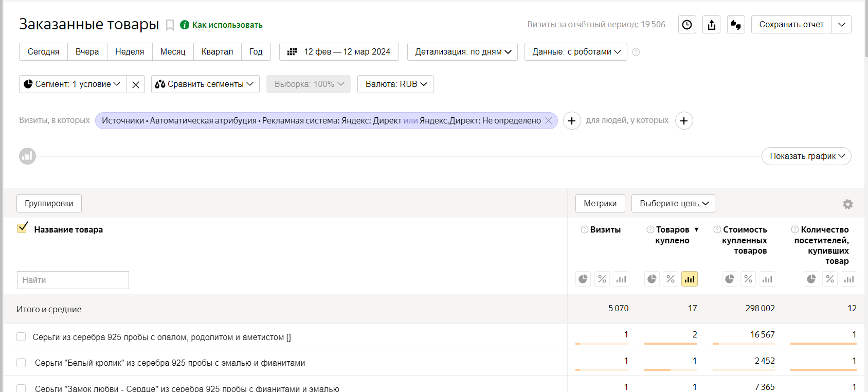Open the table settings gear icon

[x=848, y=204]
